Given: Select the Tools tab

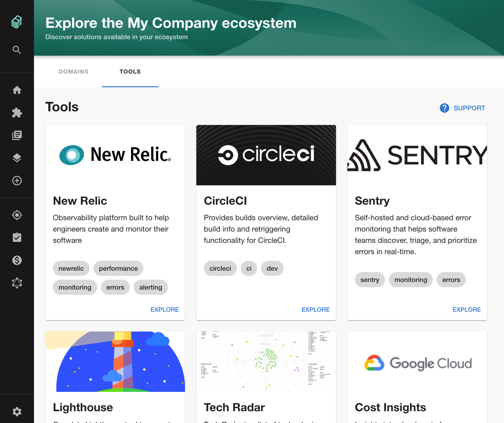Looking at the screenshot, I should pyautogui.click(x=130, y=72).
